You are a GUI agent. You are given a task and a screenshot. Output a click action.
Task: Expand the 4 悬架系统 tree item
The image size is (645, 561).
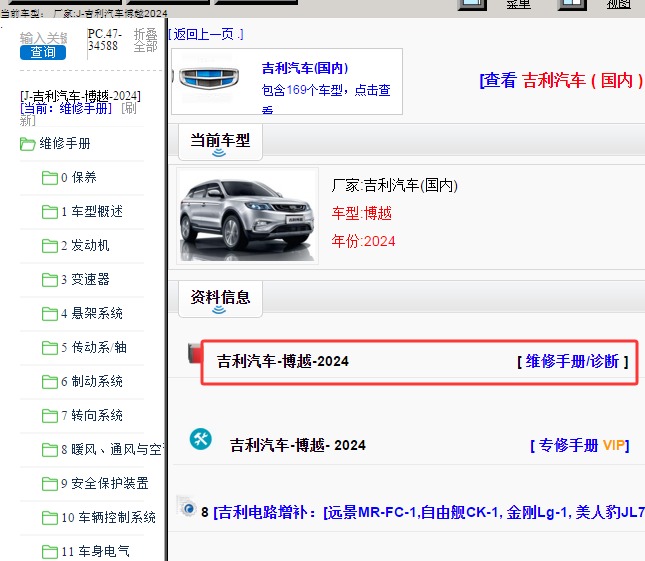(x=92, y=313)
